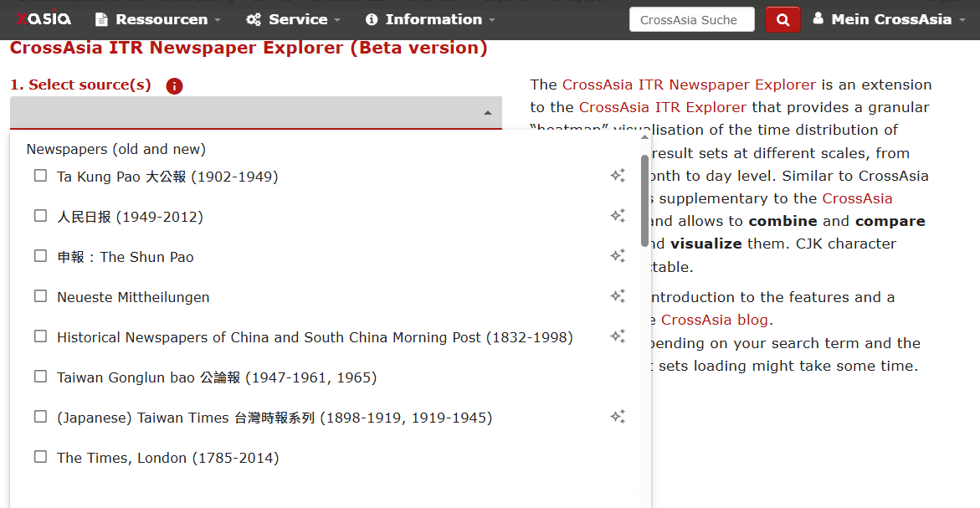Click the info icon next to Select source(s)

(x=174, y=86)
